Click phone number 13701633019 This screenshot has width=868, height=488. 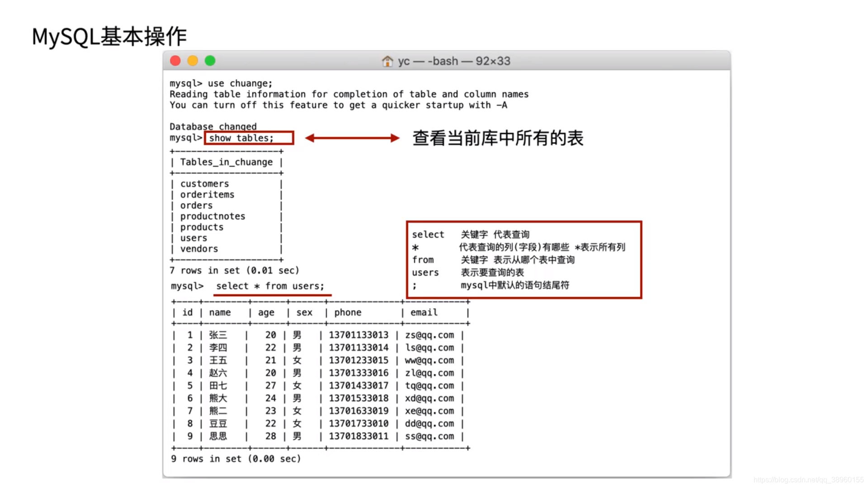[x=359, y=411]
